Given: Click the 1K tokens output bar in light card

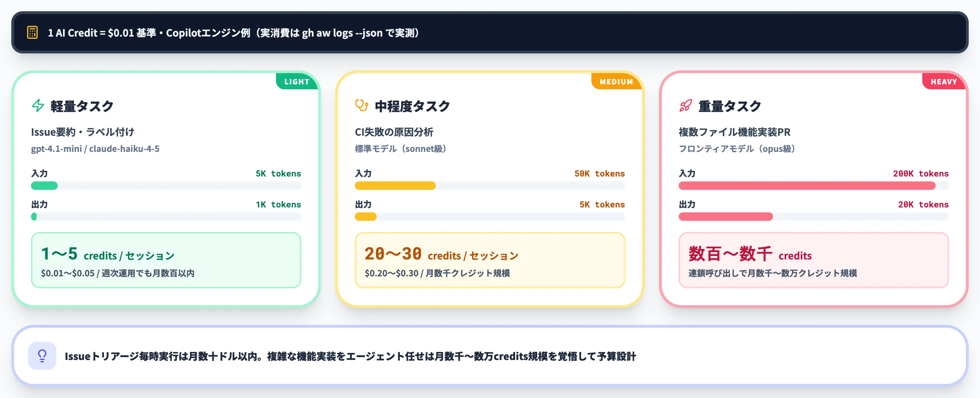Looking at the screenshot, I should 166,217.
